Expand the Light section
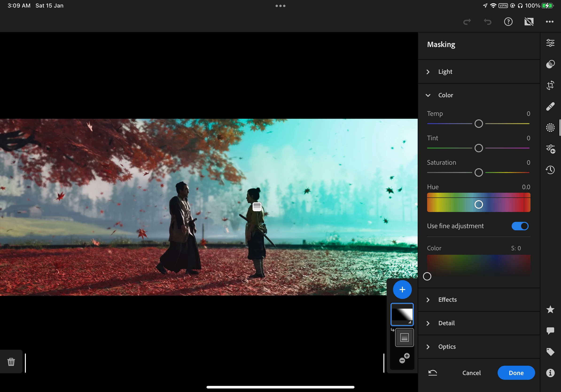This screenshot has height=392, width=561. pos(445,72)
